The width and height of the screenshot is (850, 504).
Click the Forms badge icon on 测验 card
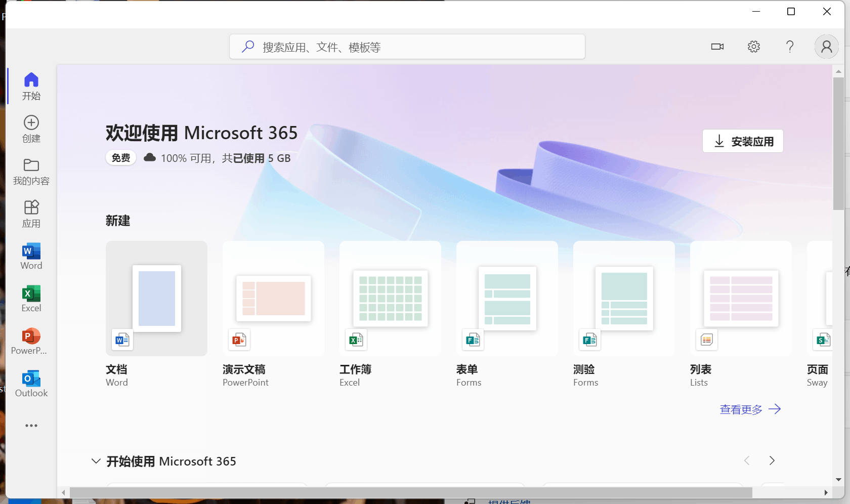point(589,340)
